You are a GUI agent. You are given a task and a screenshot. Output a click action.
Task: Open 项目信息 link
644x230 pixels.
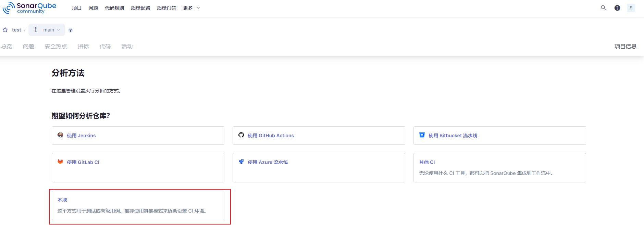[626, 46]
